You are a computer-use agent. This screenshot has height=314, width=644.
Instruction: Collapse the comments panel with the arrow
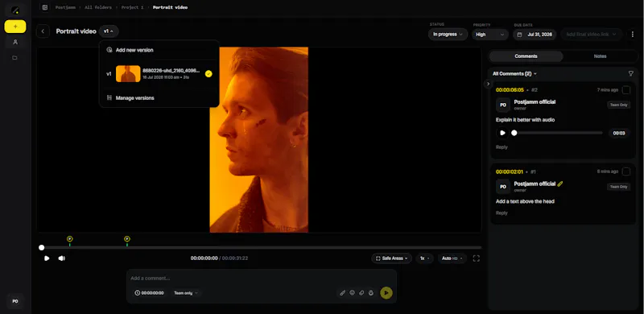(488, 84)
